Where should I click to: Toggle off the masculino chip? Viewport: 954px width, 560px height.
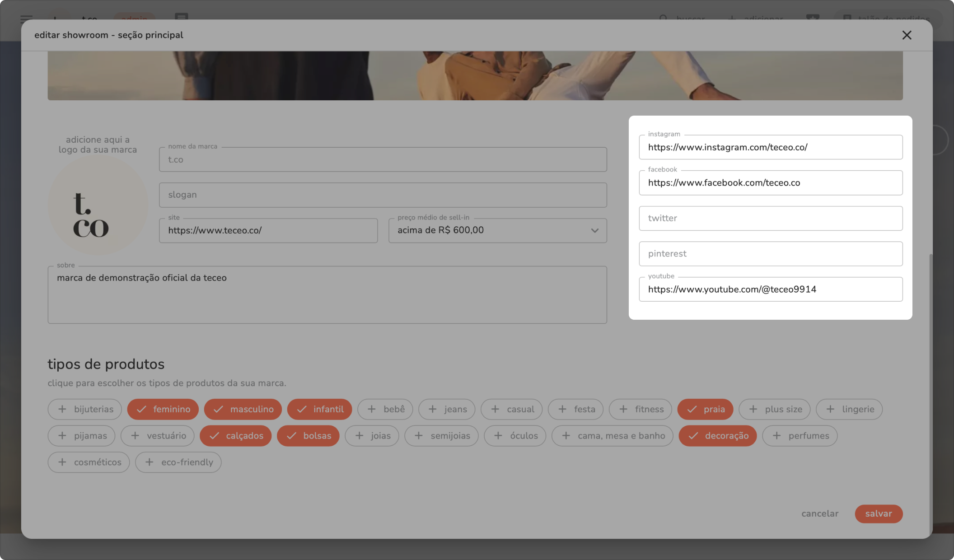tap(243, 409)
